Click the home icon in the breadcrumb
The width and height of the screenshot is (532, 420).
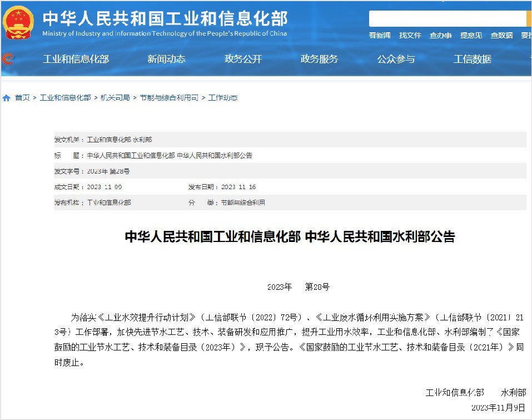click(6, 97)
